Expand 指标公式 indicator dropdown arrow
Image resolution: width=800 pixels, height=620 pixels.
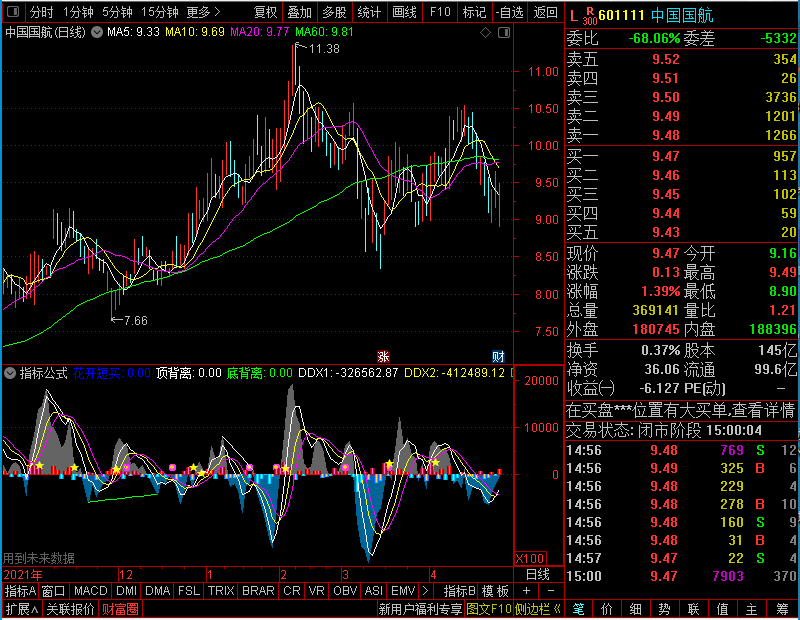click(10, 373)
